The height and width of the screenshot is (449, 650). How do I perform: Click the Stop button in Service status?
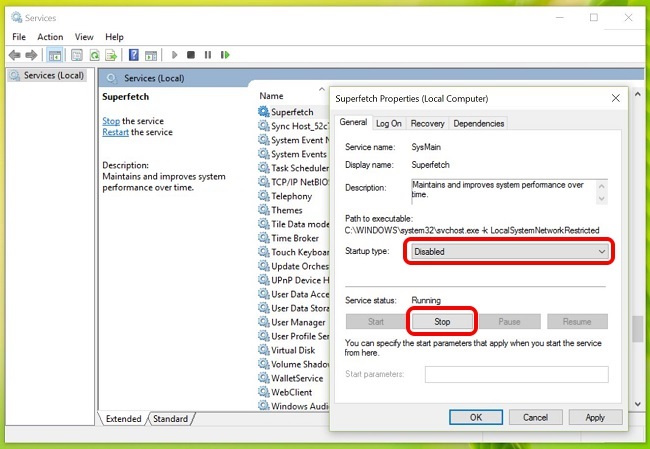[441, 322]
